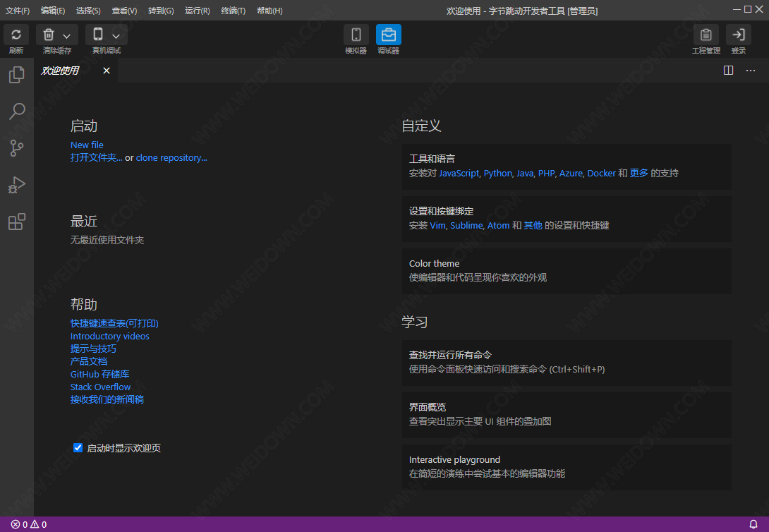769x532 pixels.
Task: Open the GitHub 存储库 link
Action: [99, 374]
